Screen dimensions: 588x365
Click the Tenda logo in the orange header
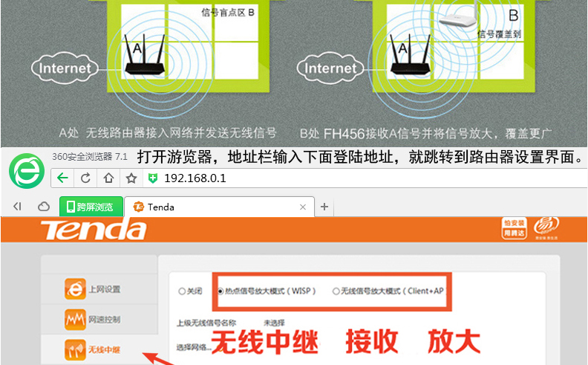tap(94, 230)
